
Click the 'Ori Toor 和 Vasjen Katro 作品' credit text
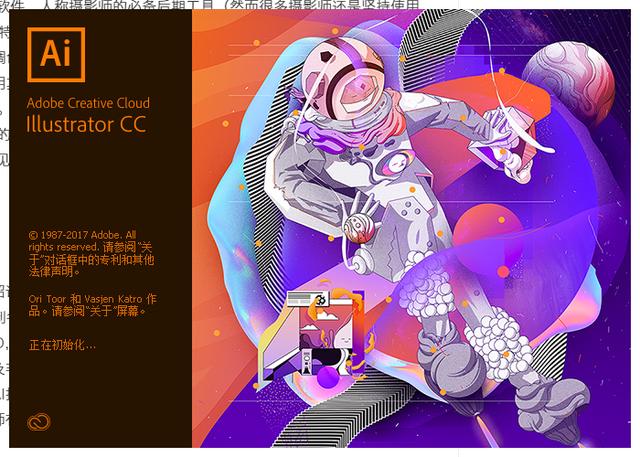[x=92, y=305]
